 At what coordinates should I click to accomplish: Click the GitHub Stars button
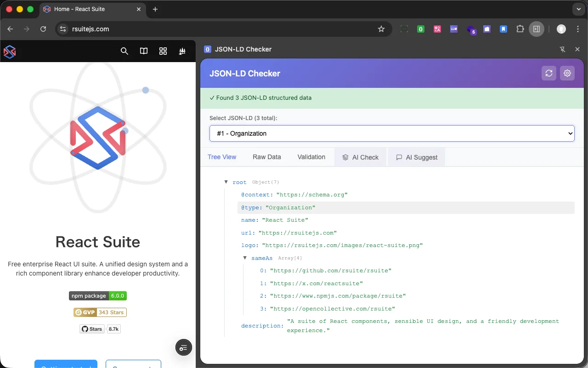[92, 329]
